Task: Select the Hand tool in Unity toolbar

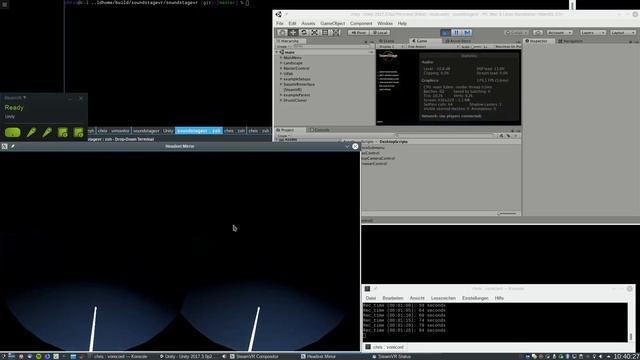Action: 282,32
